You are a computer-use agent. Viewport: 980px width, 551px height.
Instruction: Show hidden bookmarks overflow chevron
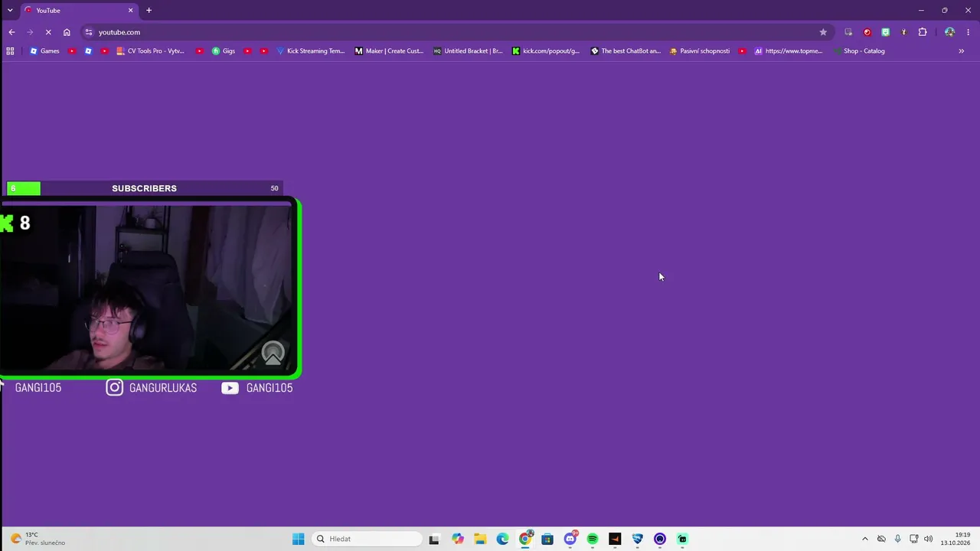point(961,51)
